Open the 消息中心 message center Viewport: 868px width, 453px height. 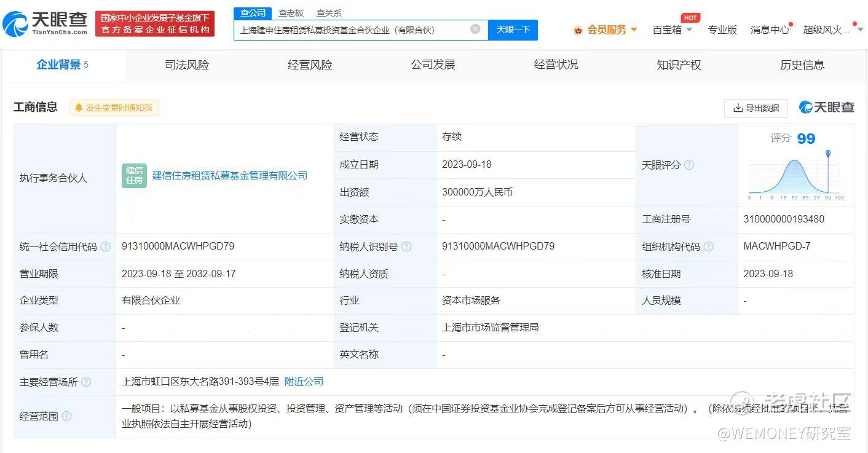[770, 30]
